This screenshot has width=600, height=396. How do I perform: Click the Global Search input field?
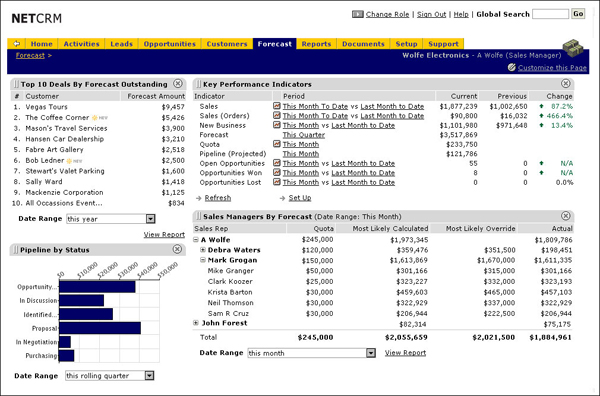click(x=550, y=14)
